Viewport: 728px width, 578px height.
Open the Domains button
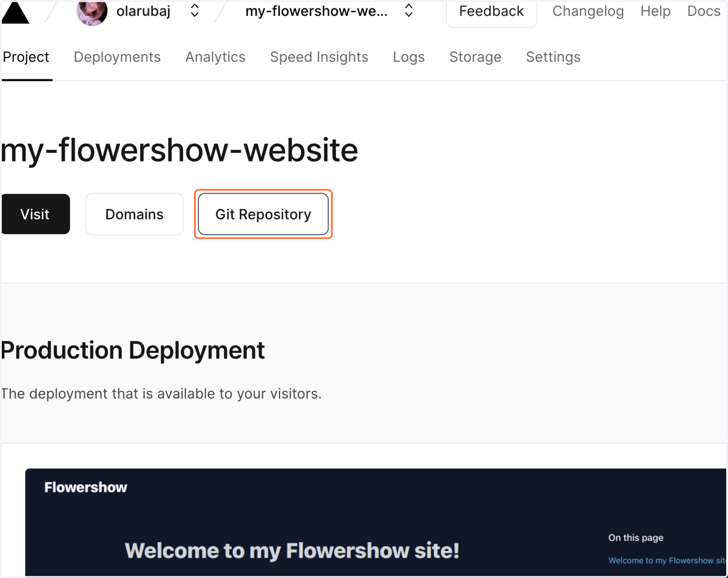click(x=134, y=214)
